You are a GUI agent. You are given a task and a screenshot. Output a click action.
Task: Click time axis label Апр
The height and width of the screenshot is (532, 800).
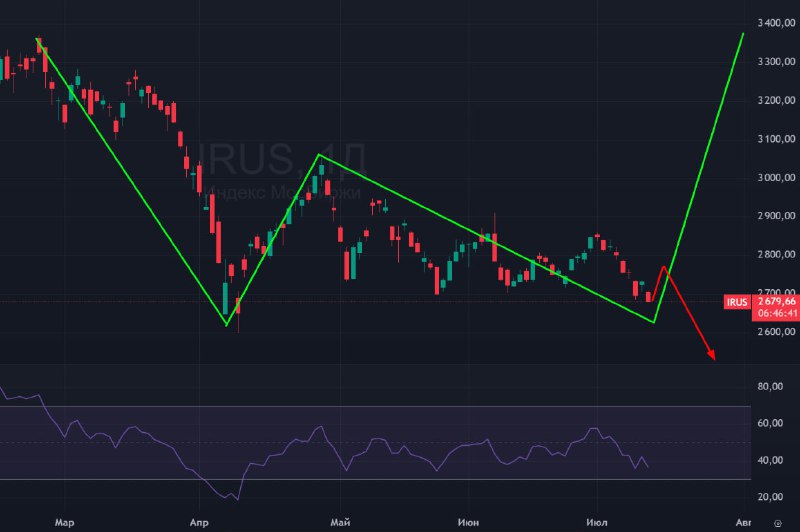(x=199, y=523)
